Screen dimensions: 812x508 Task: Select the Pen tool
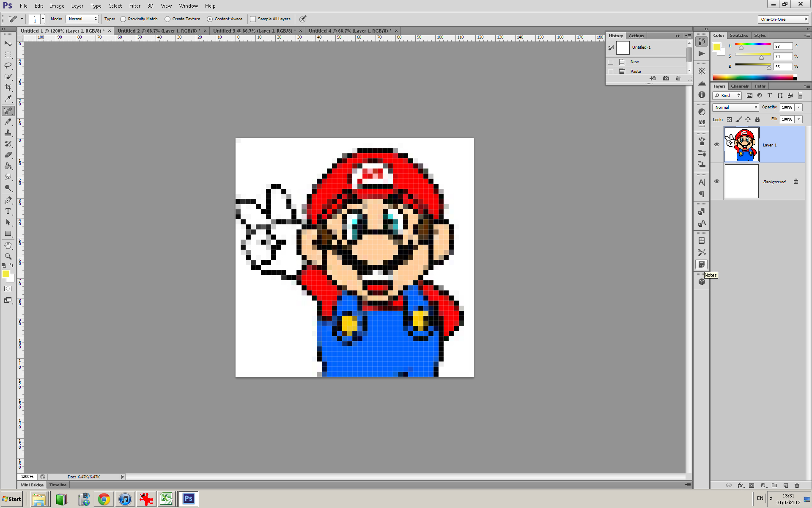click(x=8, y=200)
